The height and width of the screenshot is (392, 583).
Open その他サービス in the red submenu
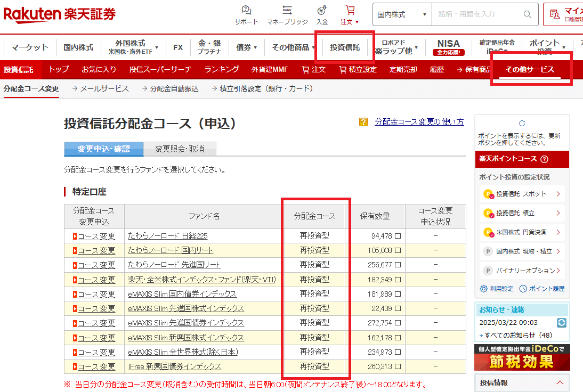(x=530, y=69)
